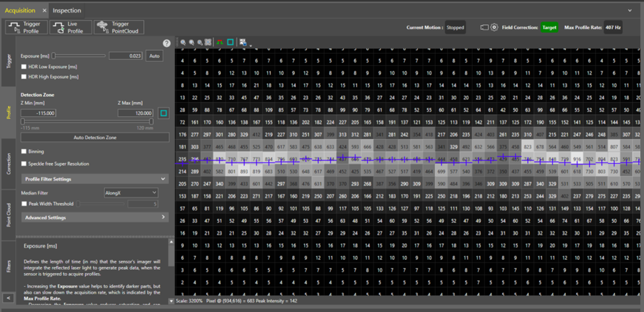The width and height of the screenshot is (644, 312).
Task: Expand the Advanced Settings section
Action: point(163,217)
